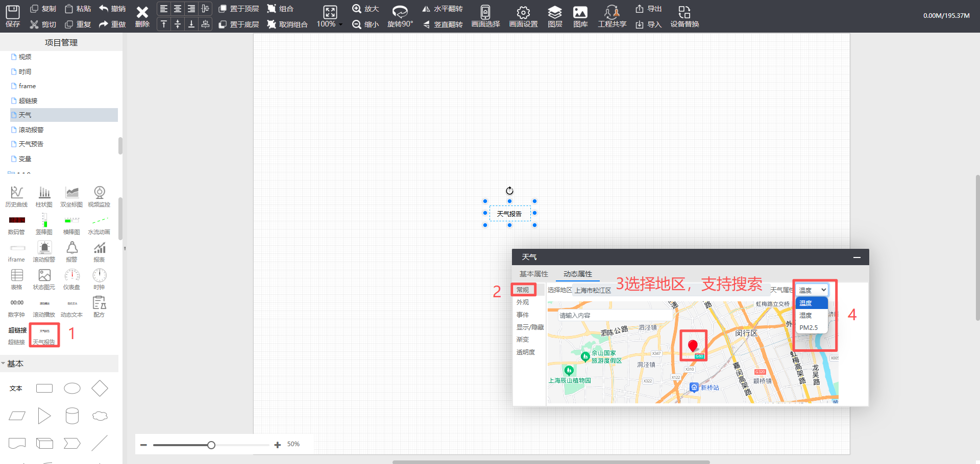Select the Video Monitor (视频监控) component
The image size is (980, 464).
point(100,193)
